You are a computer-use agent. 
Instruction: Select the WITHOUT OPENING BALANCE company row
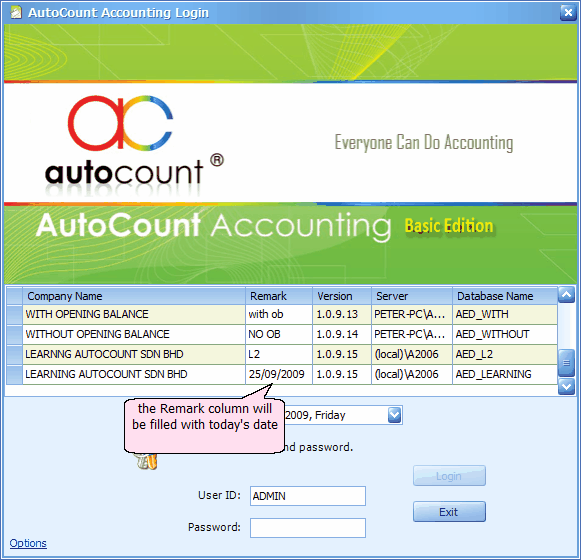pyautogui.click(x=282, y=334)
